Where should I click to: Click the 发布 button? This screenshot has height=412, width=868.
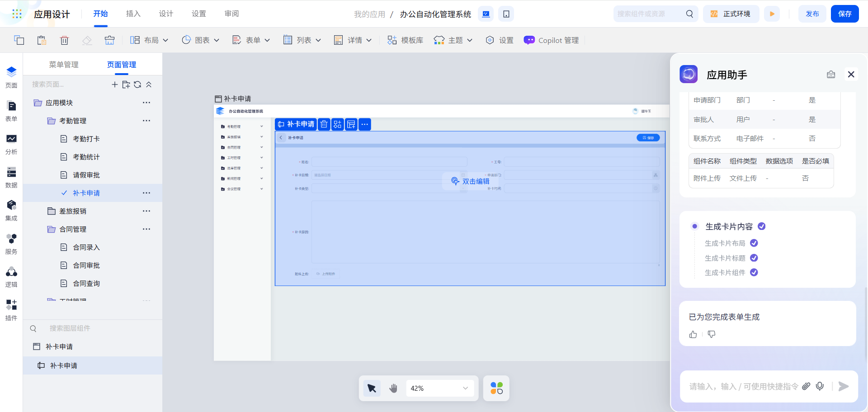812,14
